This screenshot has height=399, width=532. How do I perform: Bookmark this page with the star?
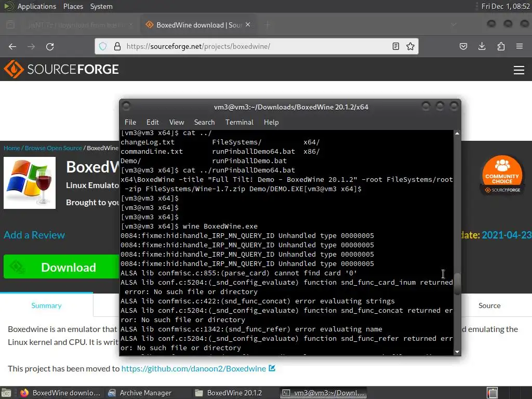click(410, 46)
